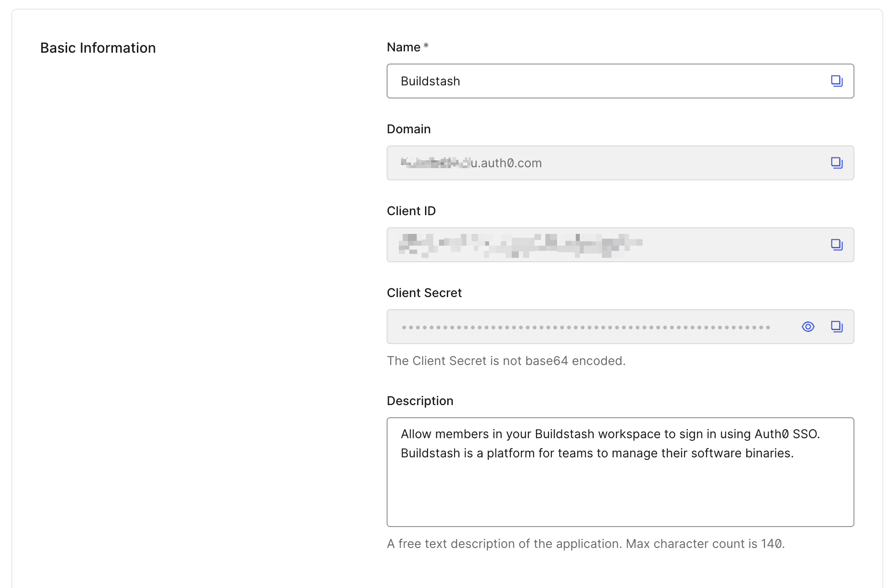Click the clipboard icon next to Client ID

point(837,245)
